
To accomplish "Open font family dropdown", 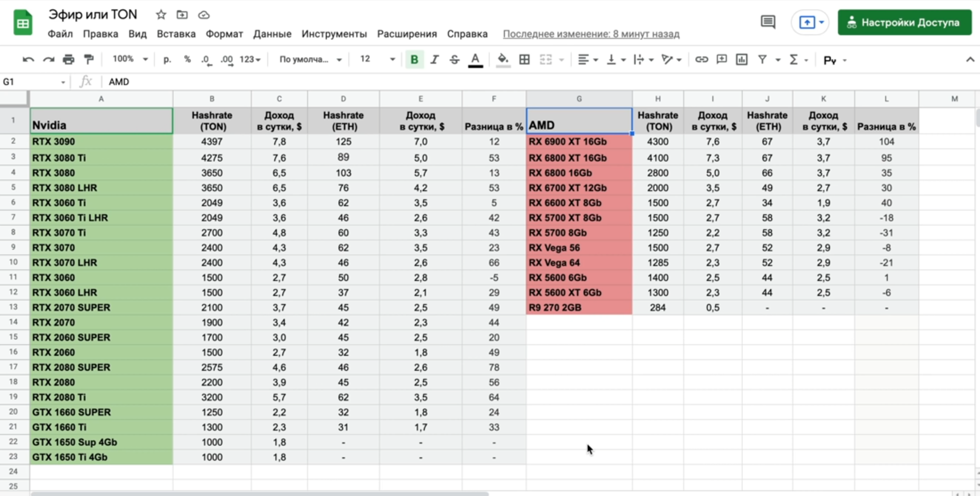I will pos(310,59).
